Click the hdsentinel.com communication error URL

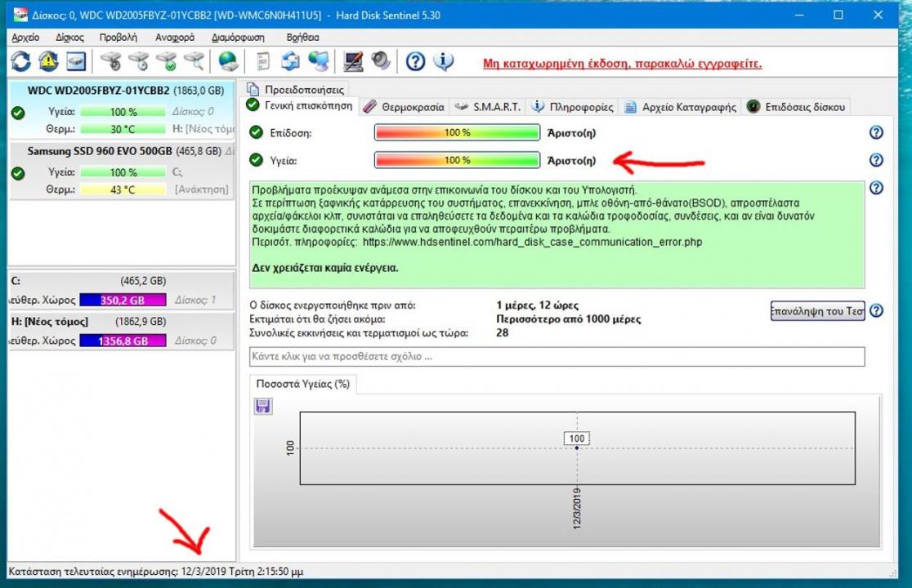(x=532, y=242)
